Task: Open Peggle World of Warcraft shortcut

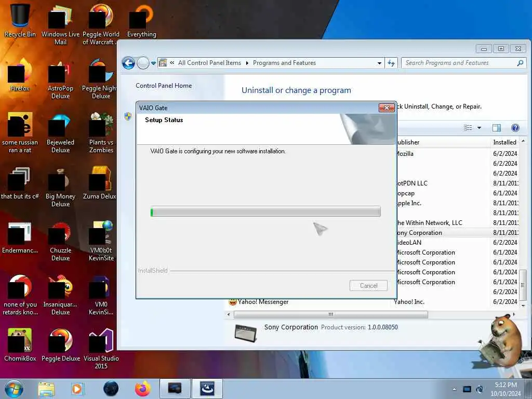Action: point(101,24)
